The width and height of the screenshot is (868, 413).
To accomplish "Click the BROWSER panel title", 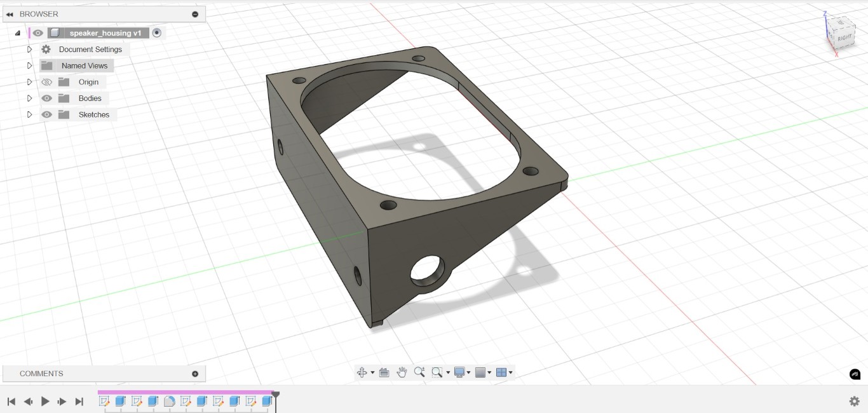I will click(39, 14).
